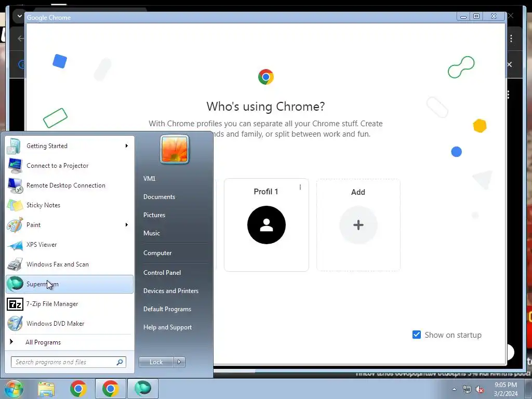Click the 7z icon
The width and height of the screenshot is (532, 399).
tap(15, 304)
